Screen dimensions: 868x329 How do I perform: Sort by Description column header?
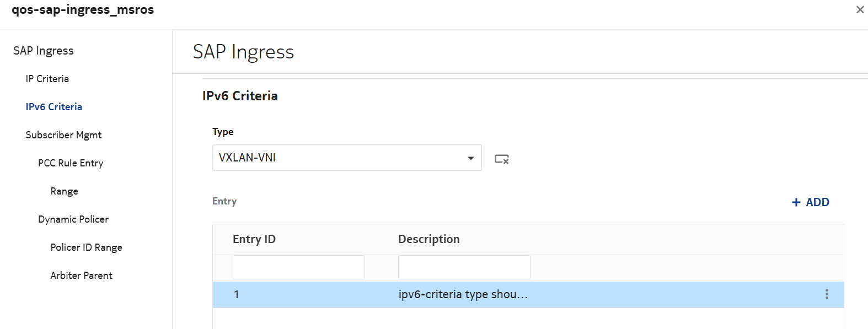coord(428,239)
